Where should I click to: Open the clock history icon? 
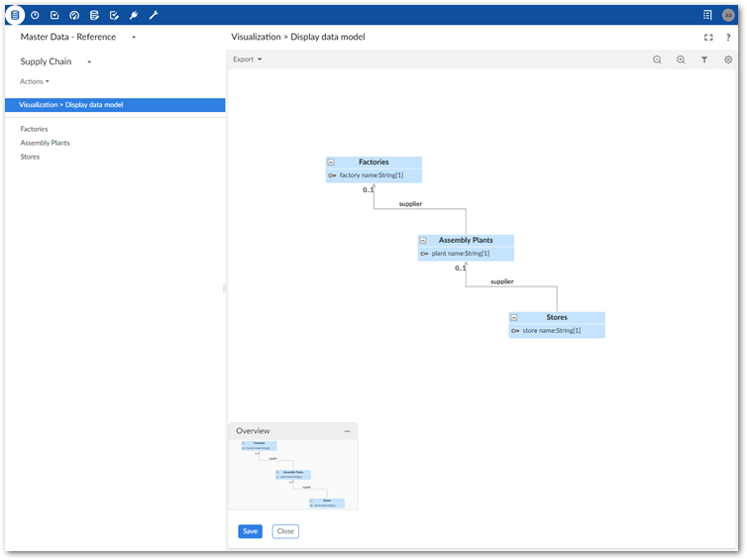35,15
